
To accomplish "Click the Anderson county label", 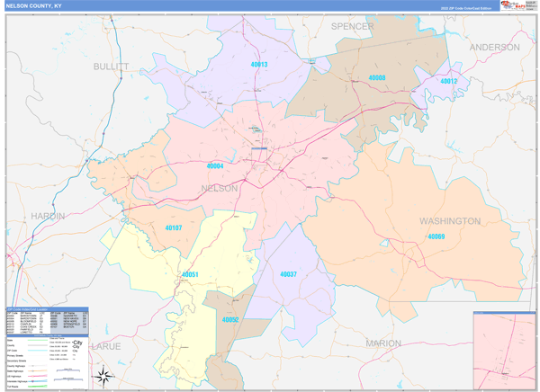I will (x=494, y=47).
